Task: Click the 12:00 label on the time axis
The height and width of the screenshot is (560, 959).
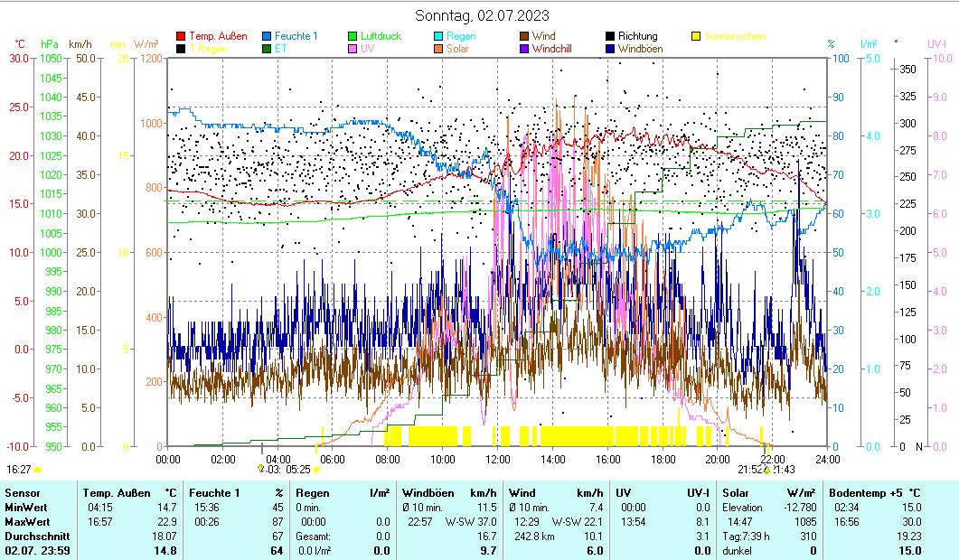Action: click(498, 459)
